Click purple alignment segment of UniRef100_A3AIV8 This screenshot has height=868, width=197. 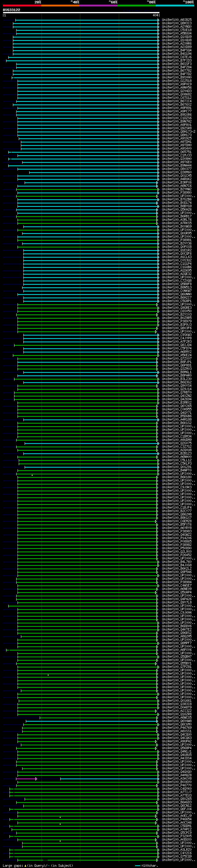click(x=26, y=779)
